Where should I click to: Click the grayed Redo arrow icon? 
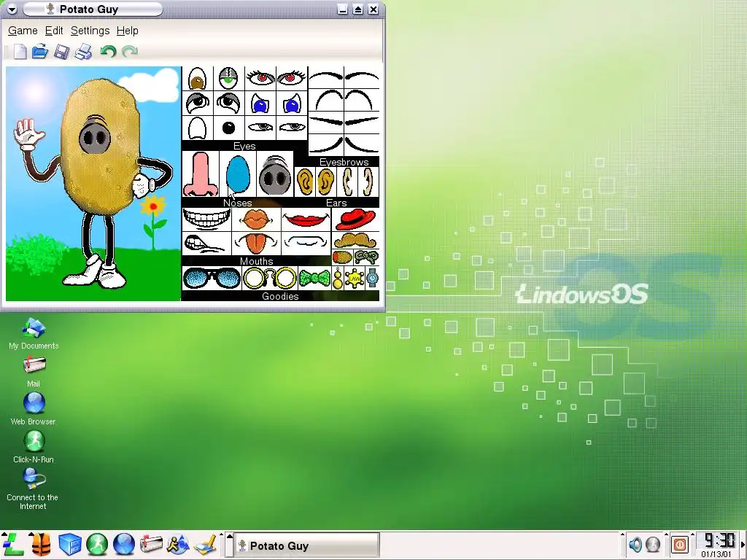(130, 52)
